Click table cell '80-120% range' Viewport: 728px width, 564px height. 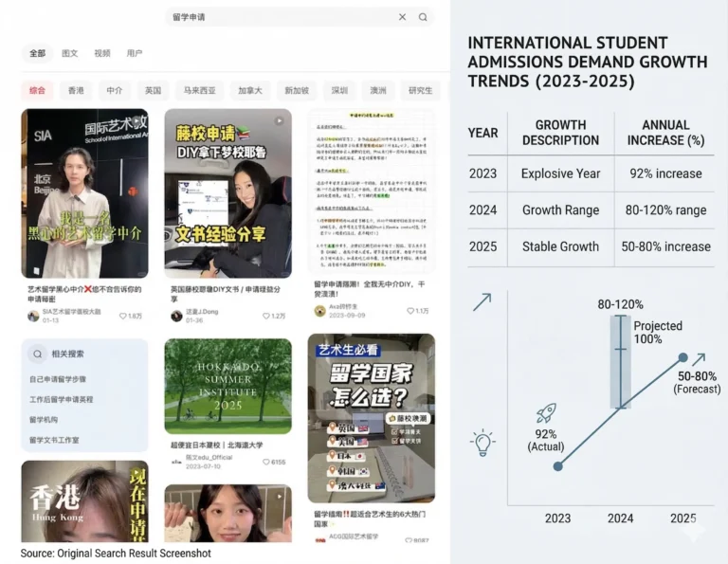point(665,210)
